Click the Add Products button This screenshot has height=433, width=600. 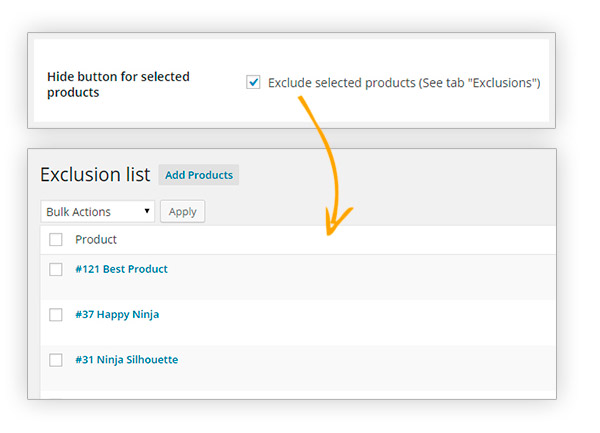tap(199, 175)
